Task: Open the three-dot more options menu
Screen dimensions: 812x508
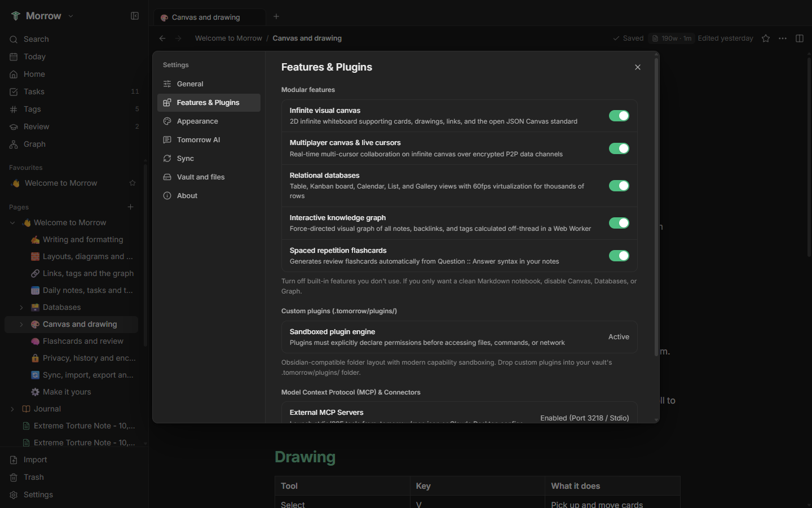Action: [x=783, y=38]
